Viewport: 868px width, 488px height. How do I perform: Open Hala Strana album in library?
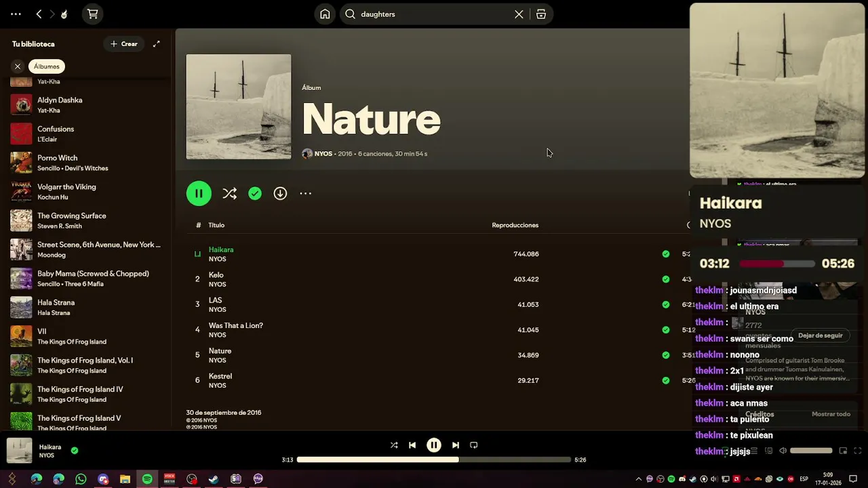pos(85,308)
